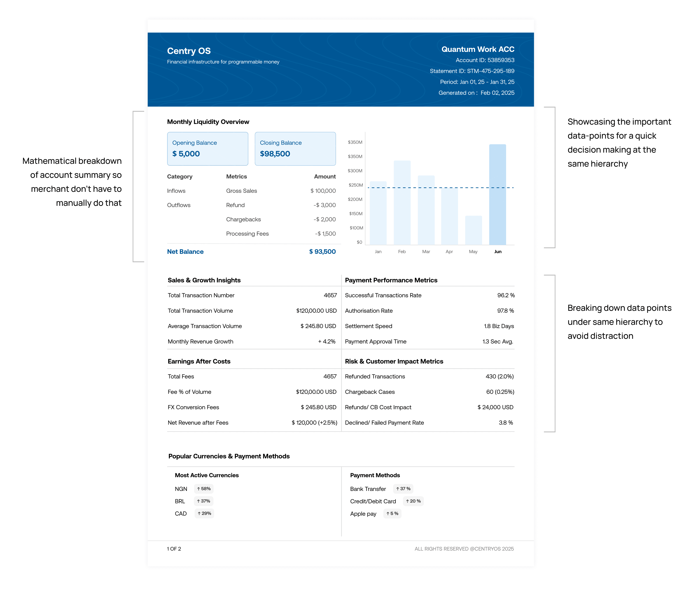This screenshot has width=700, height=602.
Task: Click the Apple pay 5% badge
Action: click(392, 514)
